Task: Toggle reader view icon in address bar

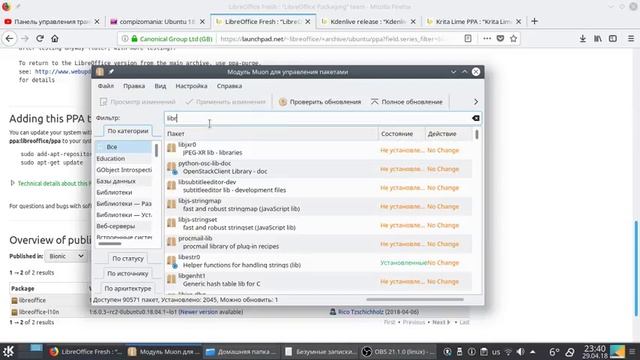Action: (468, 38)
